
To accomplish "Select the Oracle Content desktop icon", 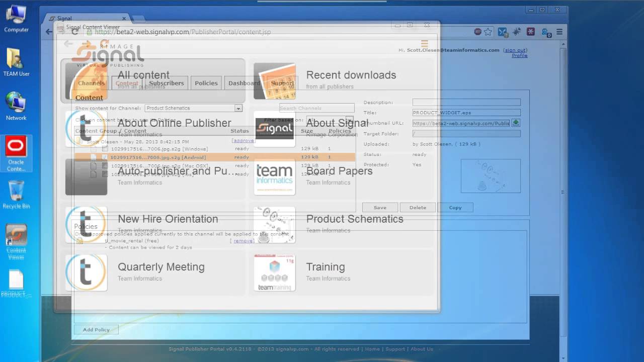I will (16, 154).
